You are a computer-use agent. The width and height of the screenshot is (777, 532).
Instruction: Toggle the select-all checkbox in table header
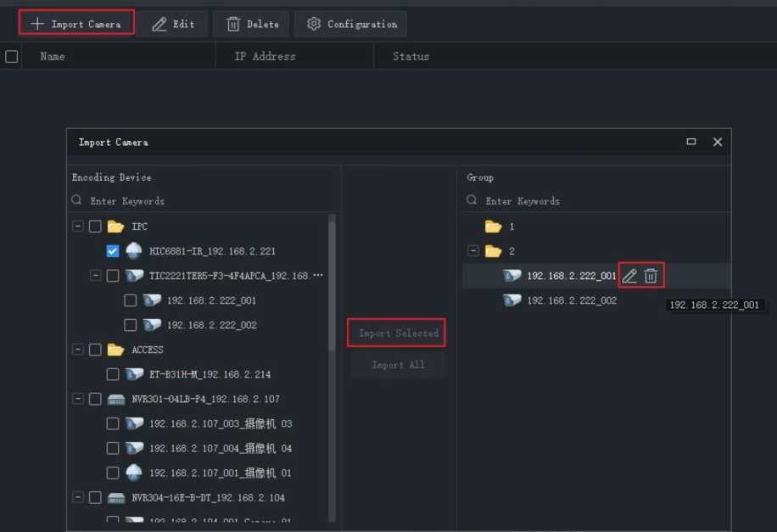12,57
